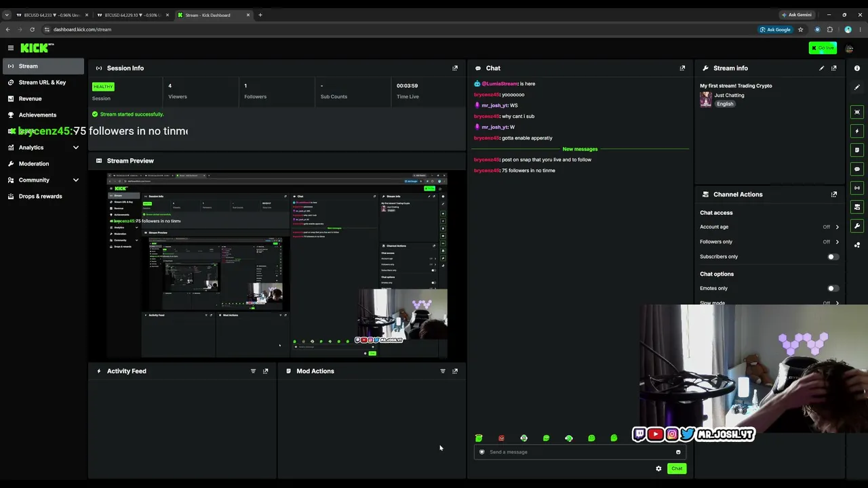Screen dimensions: 868x488
Task: Edit stream info with pencil icon
Action: coord(822,68)
